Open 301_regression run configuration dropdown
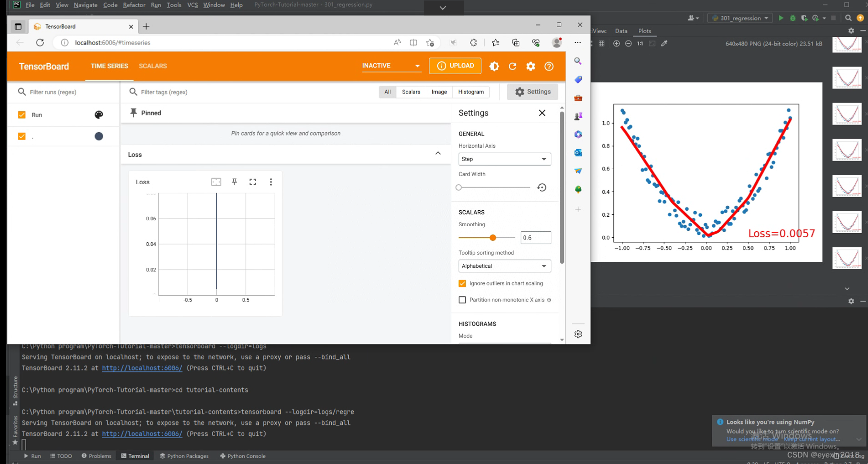 (740, 18)
